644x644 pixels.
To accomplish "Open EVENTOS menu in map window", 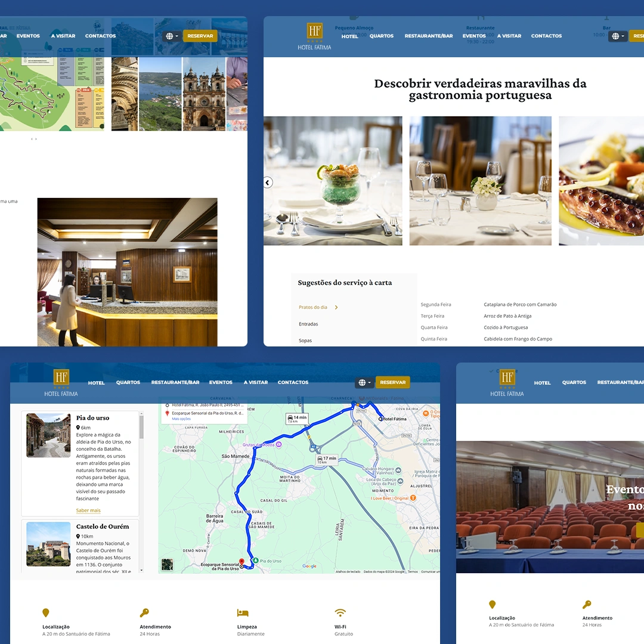I will (x=221, y=382).
